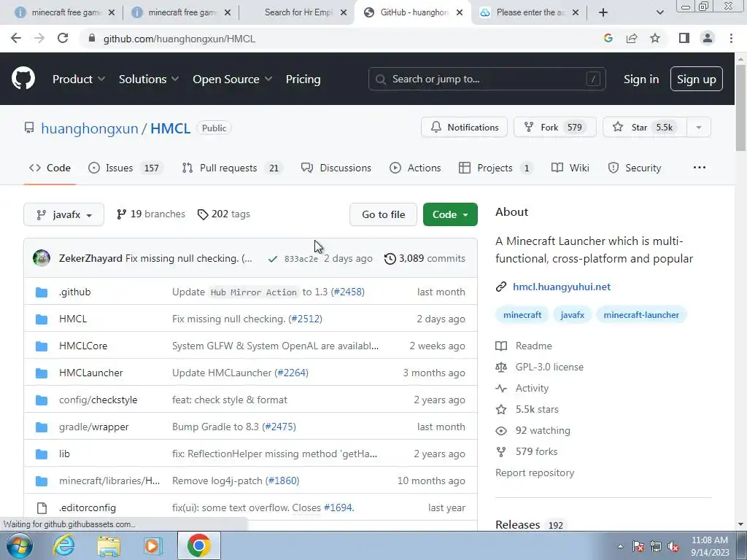
Task: Focus the Search or jump to field
Action: point(487,79)
